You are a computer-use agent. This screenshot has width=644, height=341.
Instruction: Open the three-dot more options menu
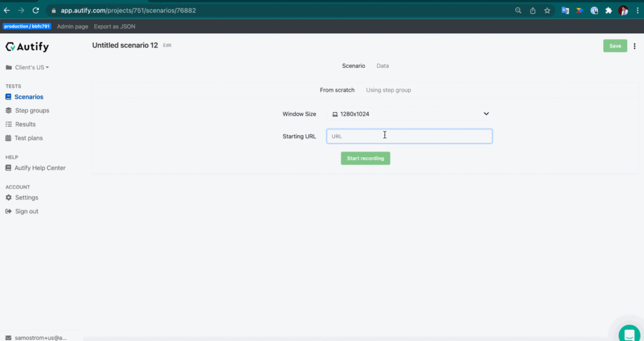pyautogui.click(x=635, y=46)
